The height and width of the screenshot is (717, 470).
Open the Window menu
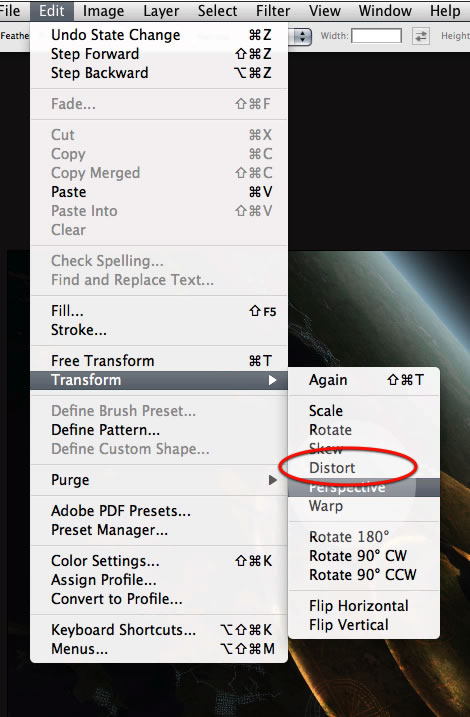point(385,11)
